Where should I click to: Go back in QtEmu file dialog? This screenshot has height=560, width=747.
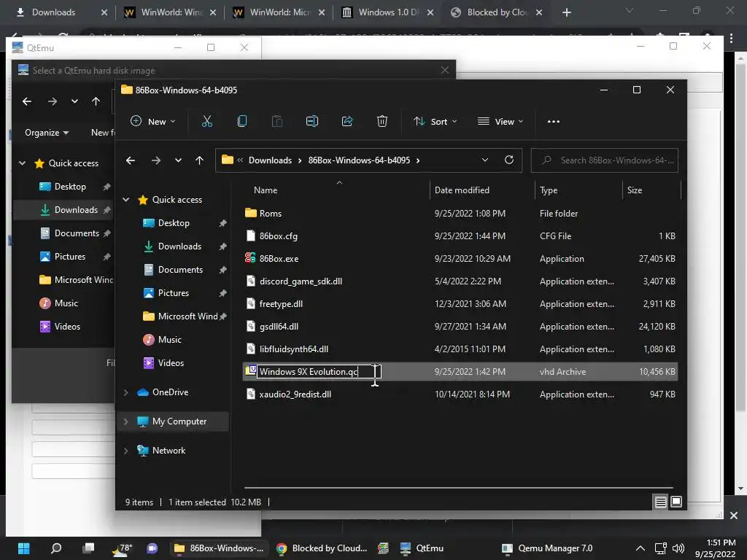coord(27,101)
